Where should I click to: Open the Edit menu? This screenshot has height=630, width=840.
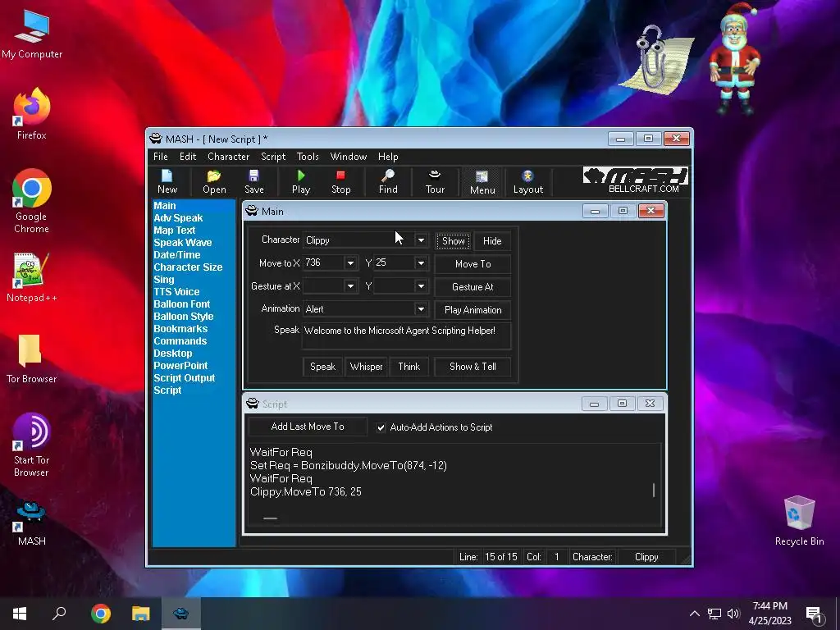[188, 157]
